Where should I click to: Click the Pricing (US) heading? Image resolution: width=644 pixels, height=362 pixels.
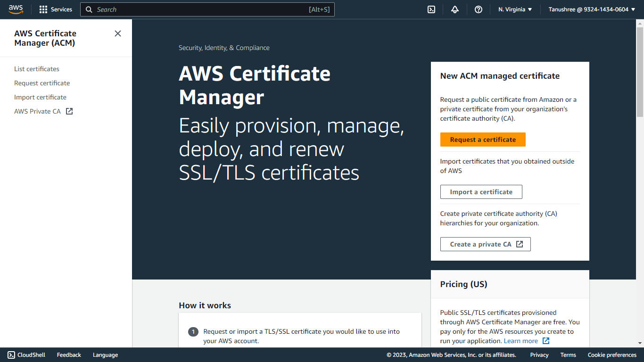(463, 284)
